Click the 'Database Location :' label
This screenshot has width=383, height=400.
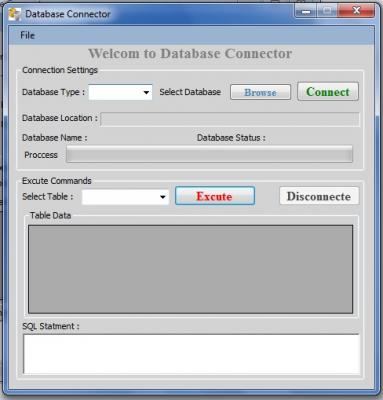[60, 118]
